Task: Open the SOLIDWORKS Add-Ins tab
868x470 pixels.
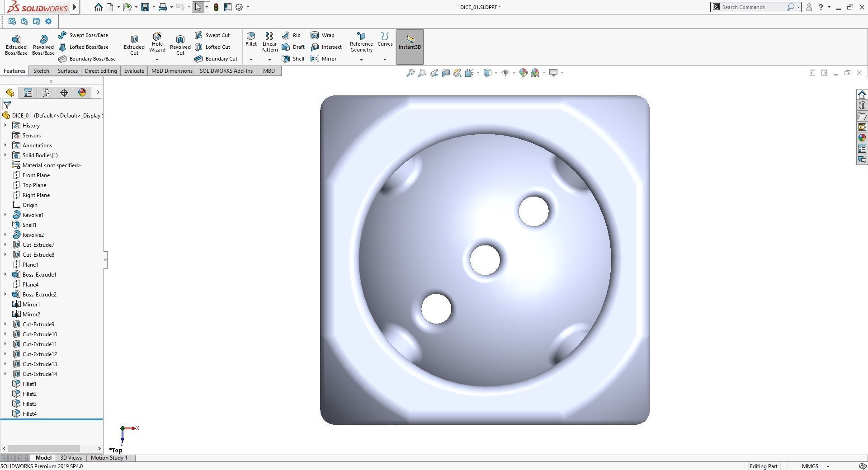Action: (x=226, y=71)
